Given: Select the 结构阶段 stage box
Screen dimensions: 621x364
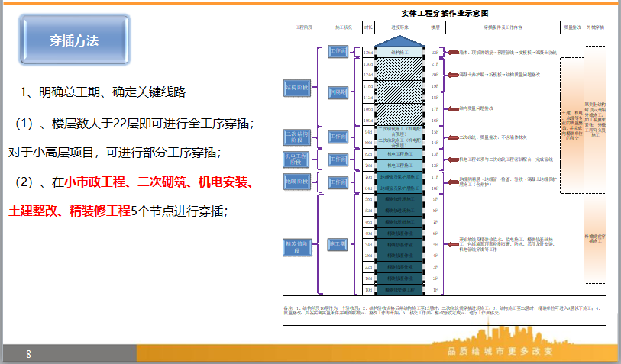Looking at the screenshot, I should [297, 88].
